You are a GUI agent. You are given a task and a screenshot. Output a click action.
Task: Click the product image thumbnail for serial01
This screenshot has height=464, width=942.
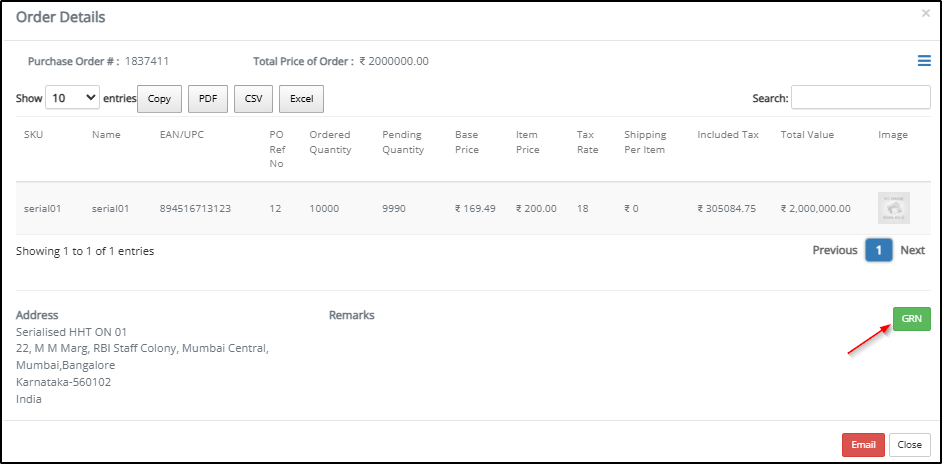pyautogui.click(x=893, y=208)
